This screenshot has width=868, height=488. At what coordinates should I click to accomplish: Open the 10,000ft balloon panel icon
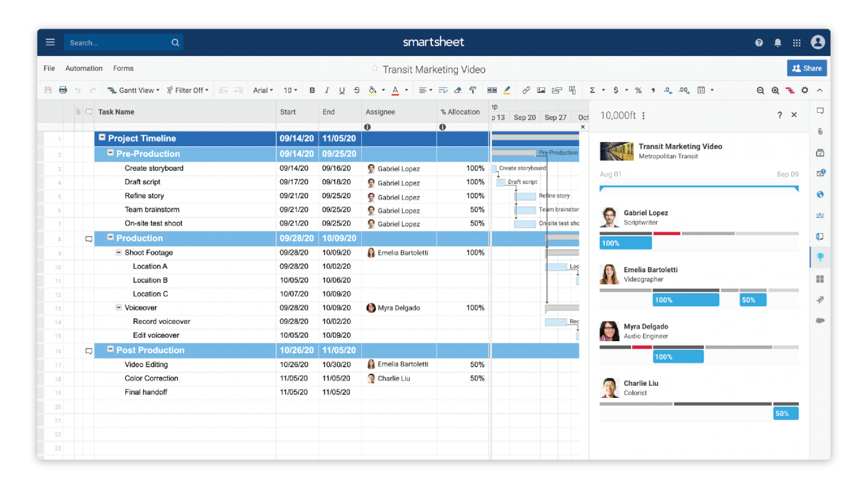pyautogui.click(x=820, y=257)
